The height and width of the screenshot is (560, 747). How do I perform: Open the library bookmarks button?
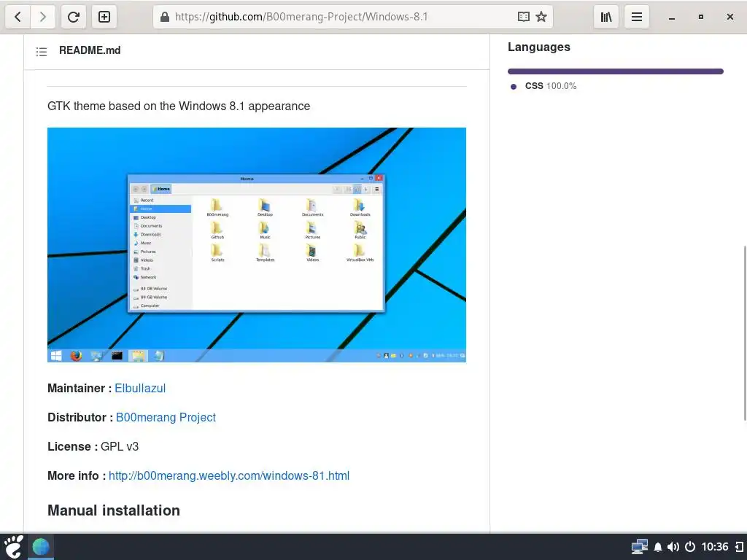coord(606,17)
